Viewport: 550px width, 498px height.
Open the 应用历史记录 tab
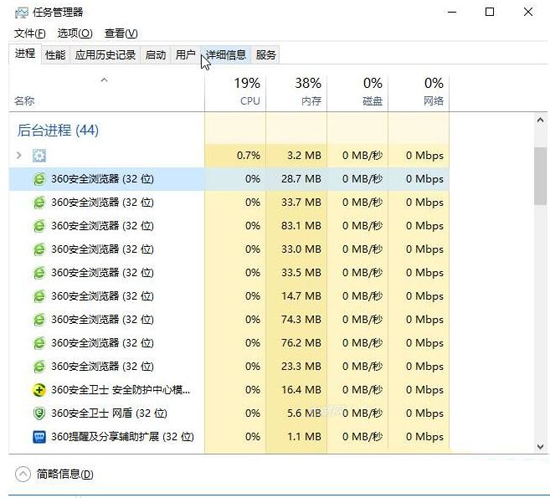point(105,55)
